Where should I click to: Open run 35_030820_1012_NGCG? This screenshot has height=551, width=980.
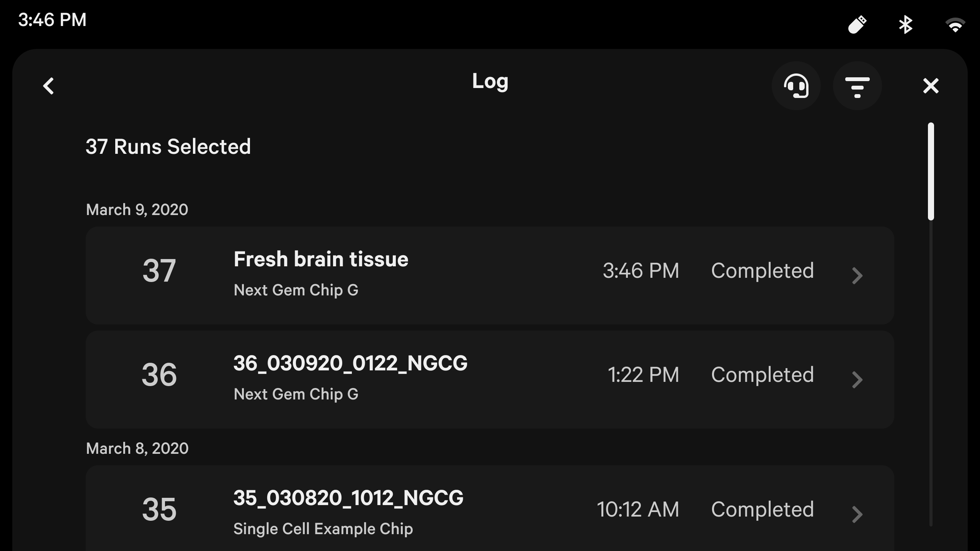click(x=348, y=498)
